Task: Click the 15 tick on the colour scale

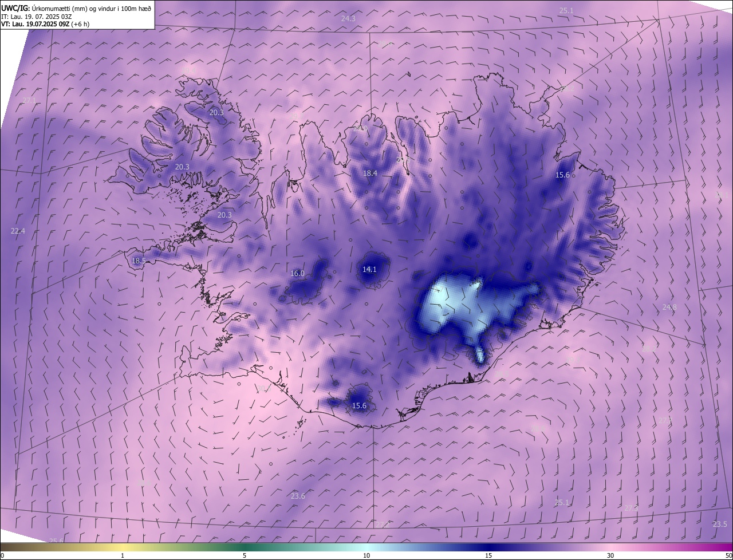Action: point(488,555)
